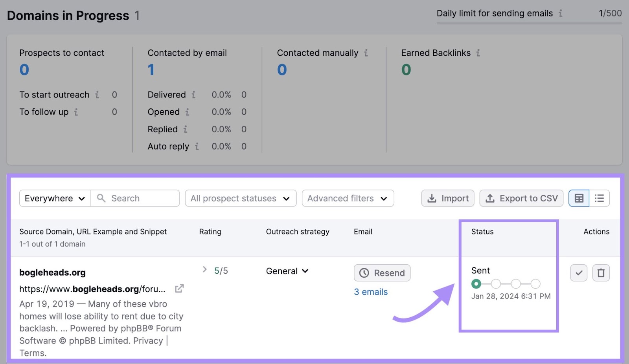
Task: Open the 3 emails link
Action: 371,292
